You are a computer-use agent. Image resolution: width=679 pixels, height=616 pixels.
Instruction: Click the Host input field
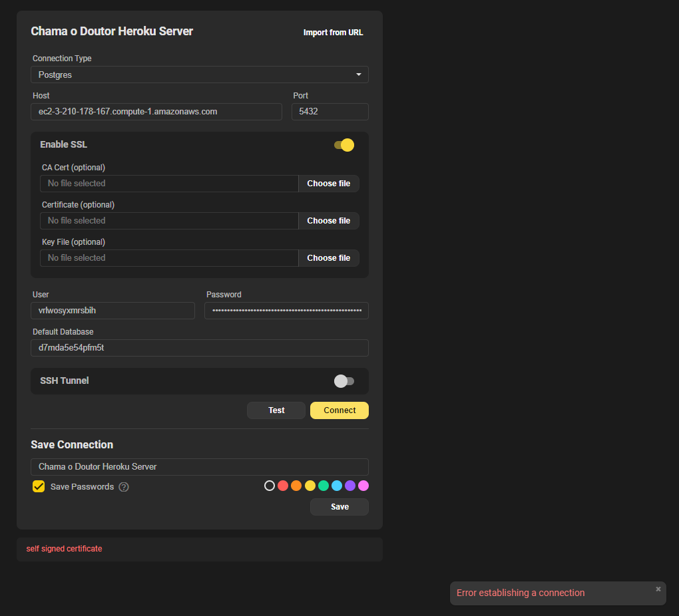click(156, 111)
